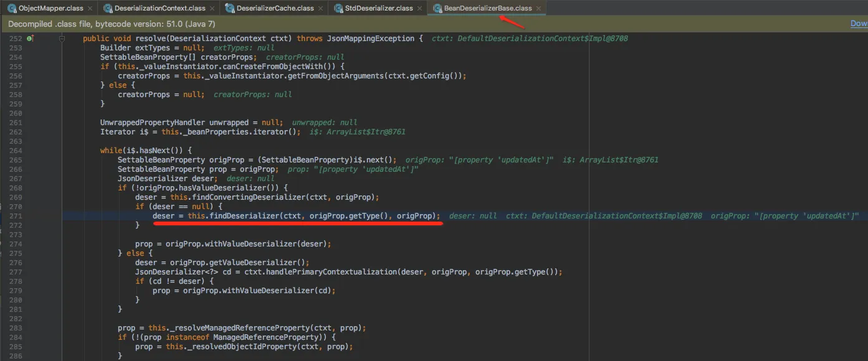Click the DeserializerCache.class tab file icon
This screenshot has width=868, height=361.
tap(230, 8)
